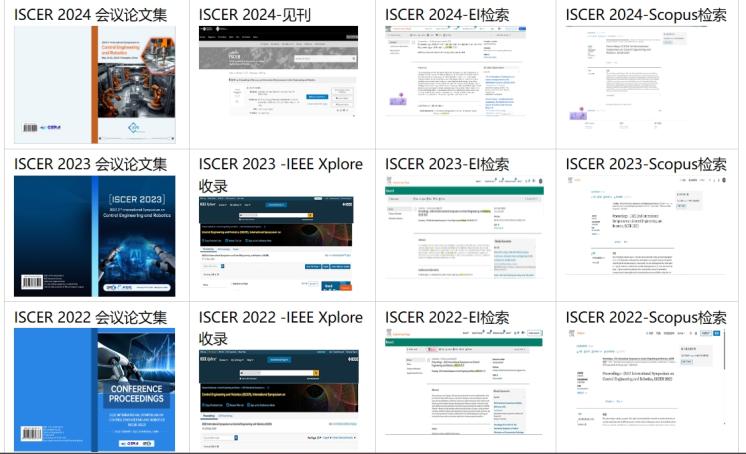The width and height of the screenshot is (746, 454).
Task: View the ISCER 2022 Scopus indexing screenshot
Action: 646,377
